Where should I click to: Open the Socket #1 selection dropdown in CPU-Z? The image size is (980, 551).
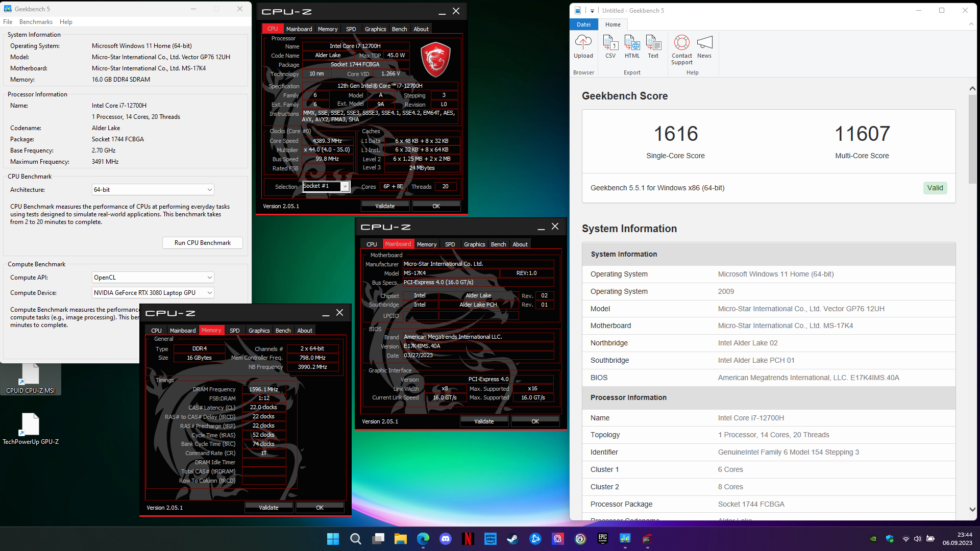click(x=326, y=186)
